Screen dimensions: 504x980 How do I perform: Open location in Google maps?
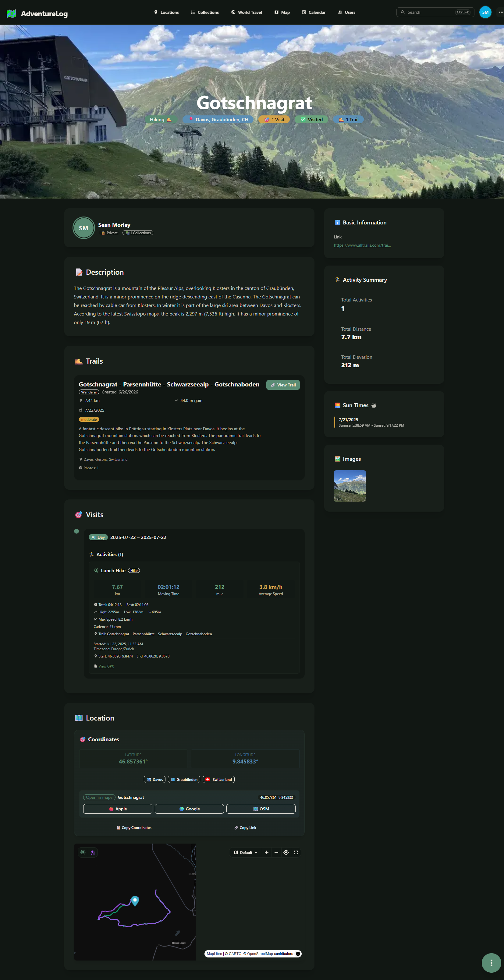click(189, 809)
